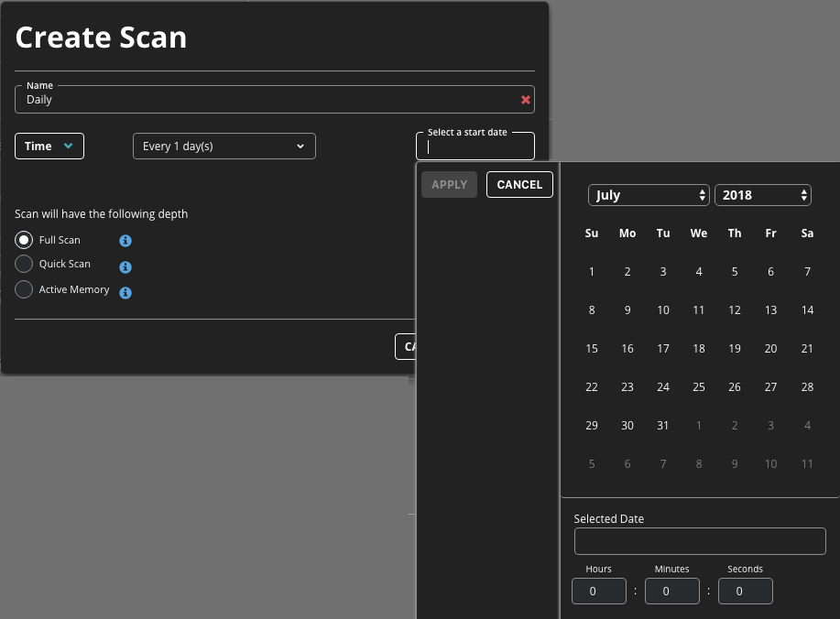Focus the Name text field
This screenshot has height=619, width=840.
[274, 100]
